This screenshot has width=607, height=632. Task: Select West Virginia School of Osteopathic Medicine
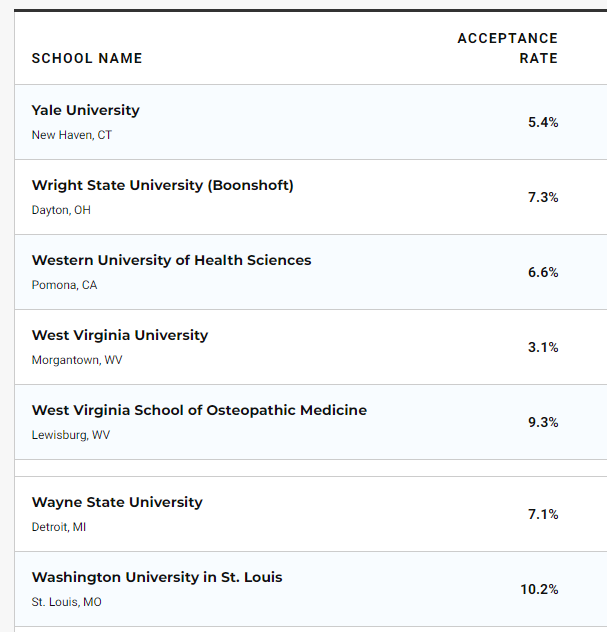click(x=199, y=410)
